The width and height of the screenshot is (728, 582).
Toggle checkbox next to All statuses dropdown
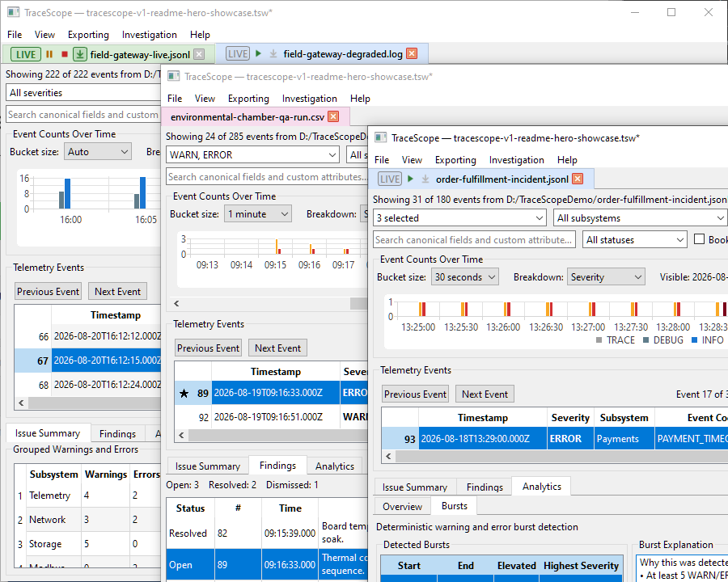point(699,239)
